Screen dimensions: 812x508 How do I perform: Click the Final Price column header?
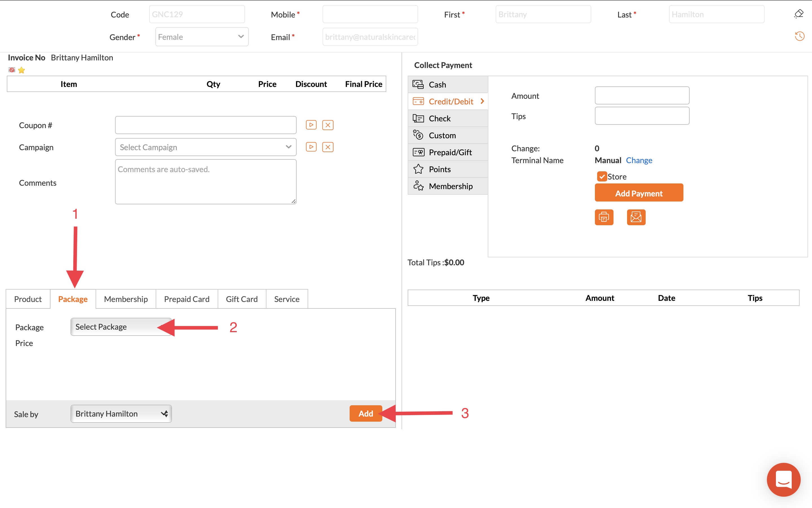[x=363, y=84]
